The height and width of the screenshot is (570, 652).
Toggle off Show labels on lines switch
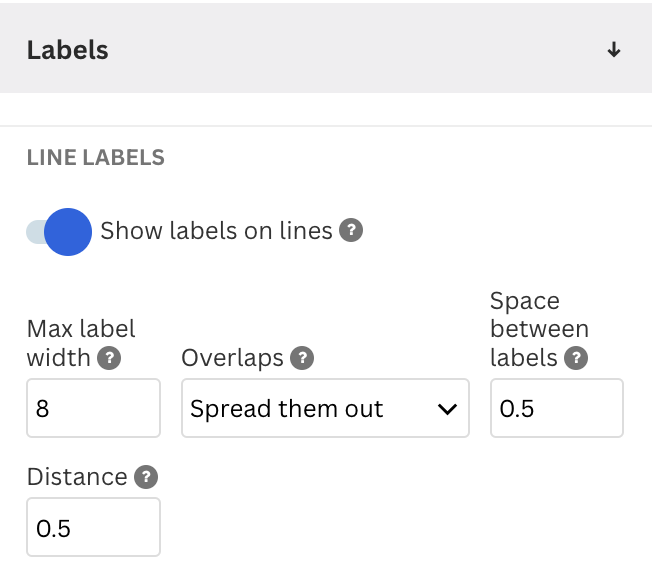click(x=59, y=232)
